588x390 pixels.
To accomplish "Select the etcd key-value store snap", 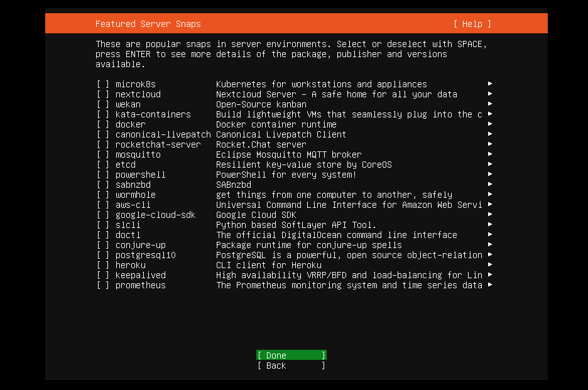I will coord(102,165).
